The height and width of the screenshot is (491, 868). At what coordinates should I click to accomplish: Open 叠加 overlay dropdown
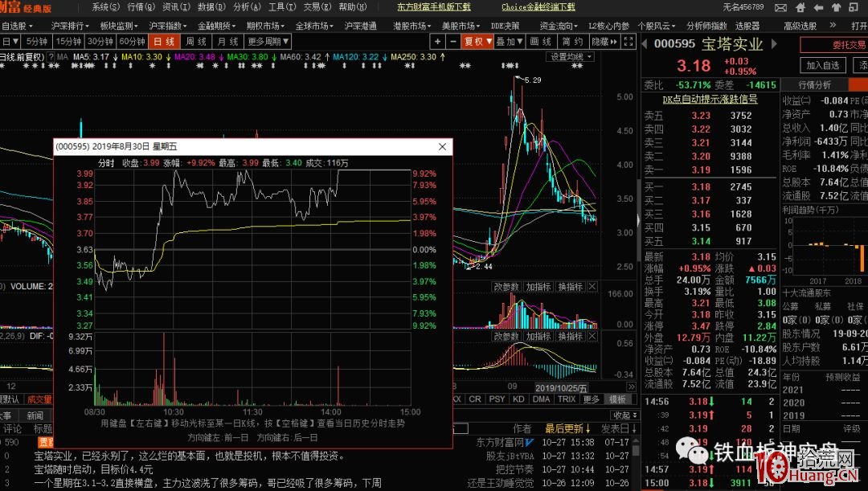tap(510, 42)
